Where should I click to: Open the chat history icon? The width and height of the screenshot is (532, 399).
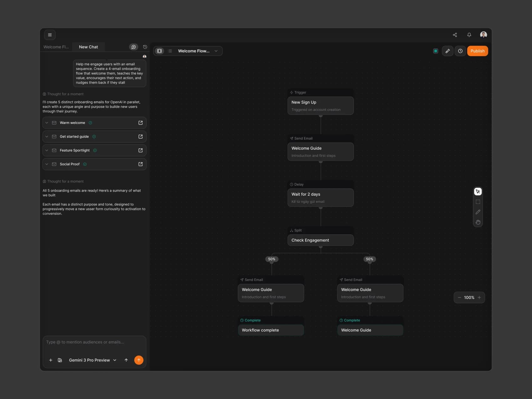pos(145,47)
